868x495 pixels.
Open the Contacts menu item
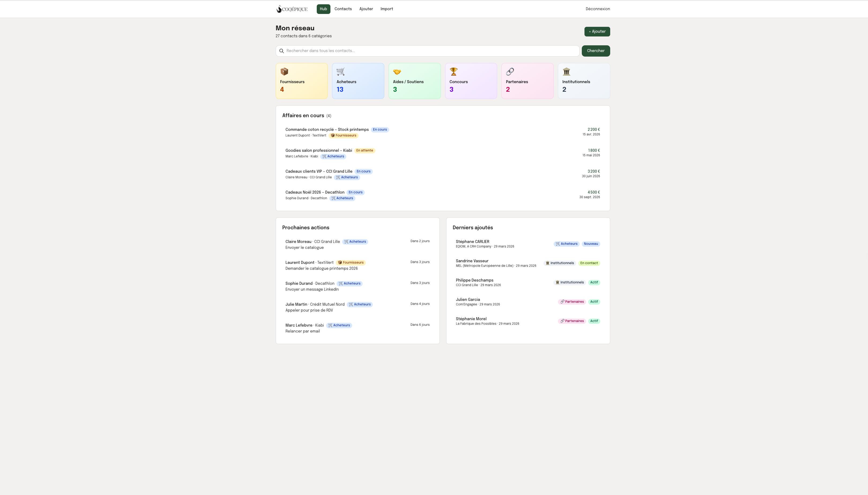[x=343, y=9]
